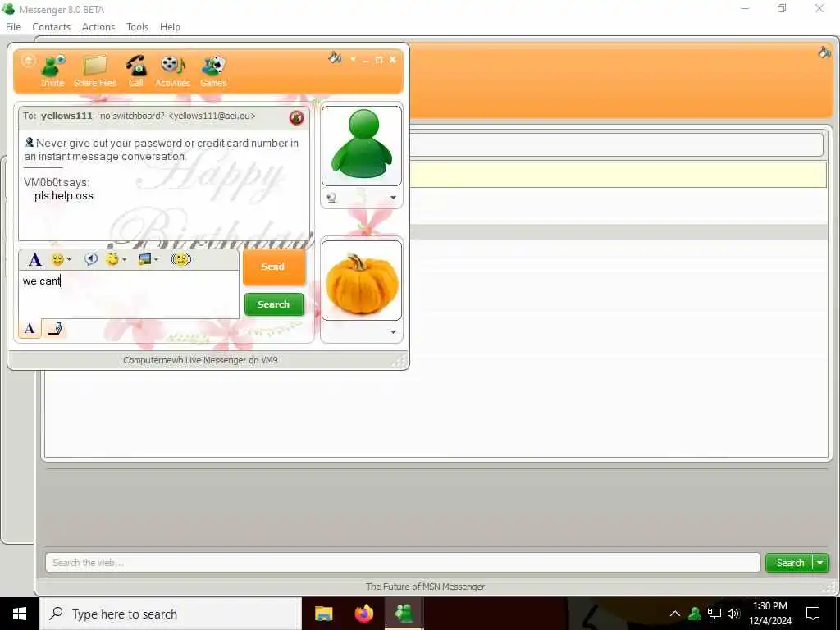Open the Activities film reel icon
Image resolution: width=840 pixels, height=630 pixels.
coord(172,71)
